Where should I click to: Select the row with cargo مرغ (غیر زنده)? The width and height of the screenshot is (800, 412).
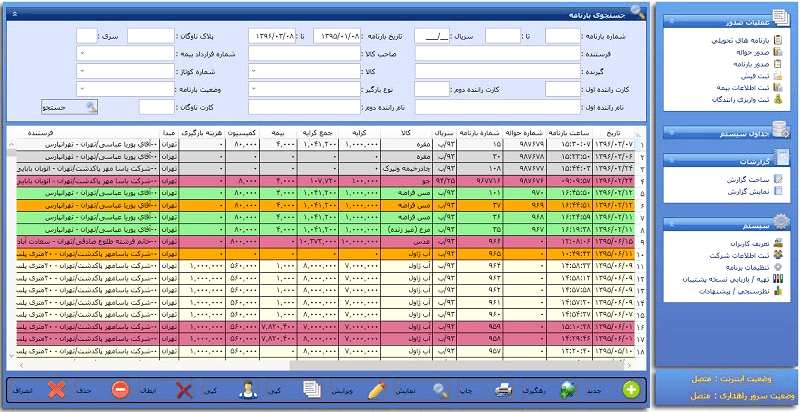[326, 229]
